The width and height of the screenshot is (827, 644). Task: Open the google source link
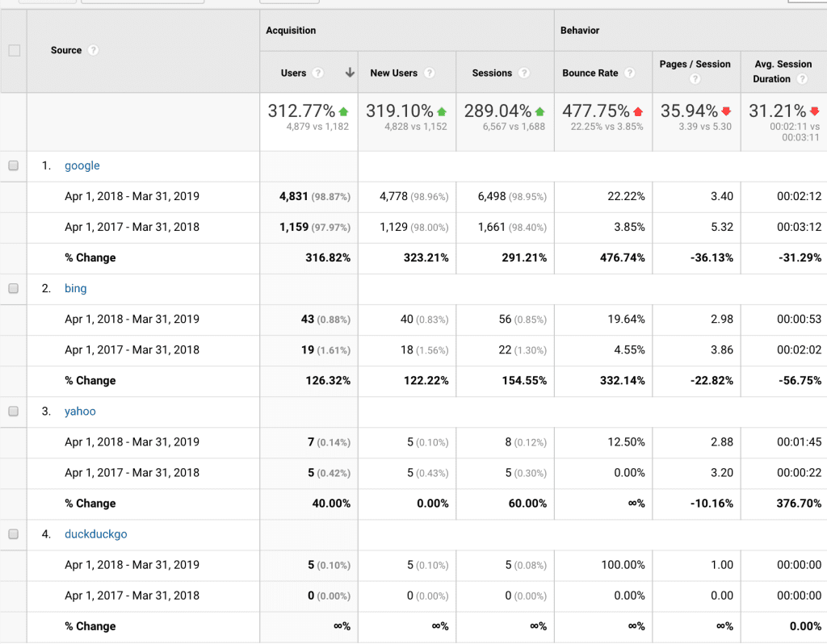pyautogui.click(x=82, y=165)
